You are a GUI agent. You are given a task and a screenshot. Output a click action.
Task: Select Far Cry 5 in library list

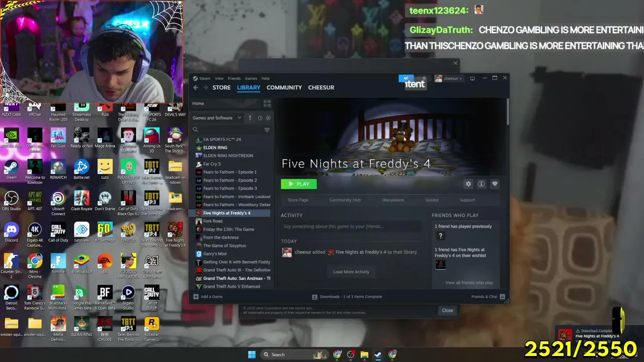click(x=212, y=164)
